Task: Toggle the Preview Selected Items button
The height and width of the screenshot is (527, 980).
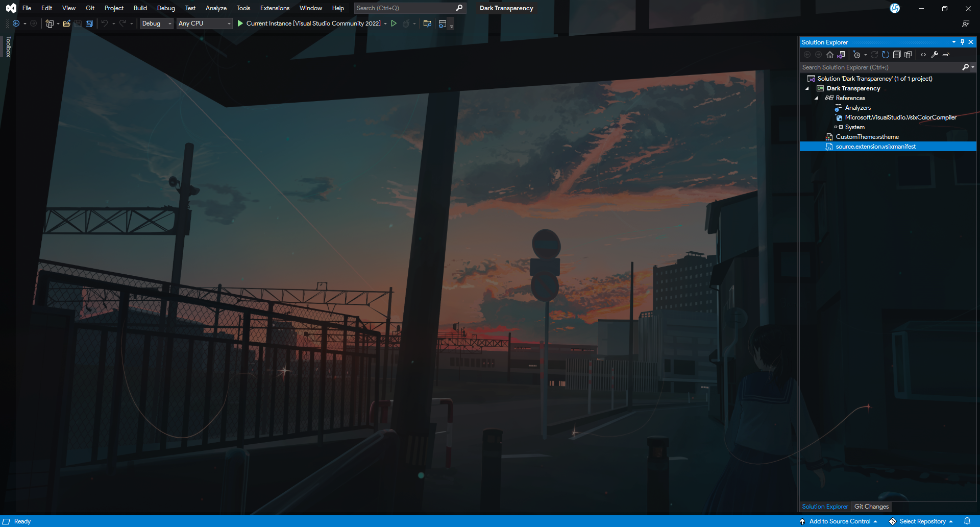Action: [x=946, y=55]
